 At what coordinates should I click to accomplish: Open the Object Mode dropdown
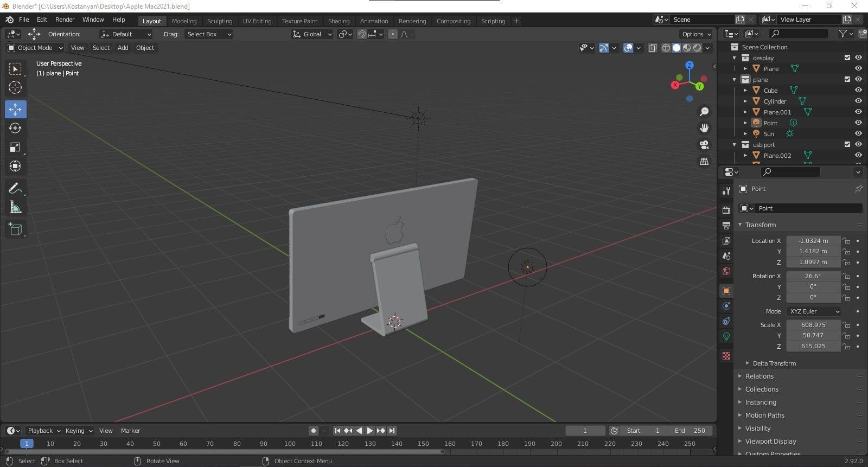(35, 48)
